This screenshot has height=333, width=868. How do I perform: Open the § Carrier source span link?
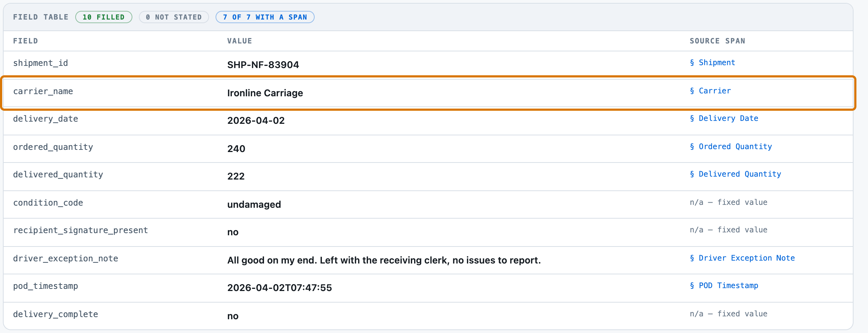coord(710,91)
